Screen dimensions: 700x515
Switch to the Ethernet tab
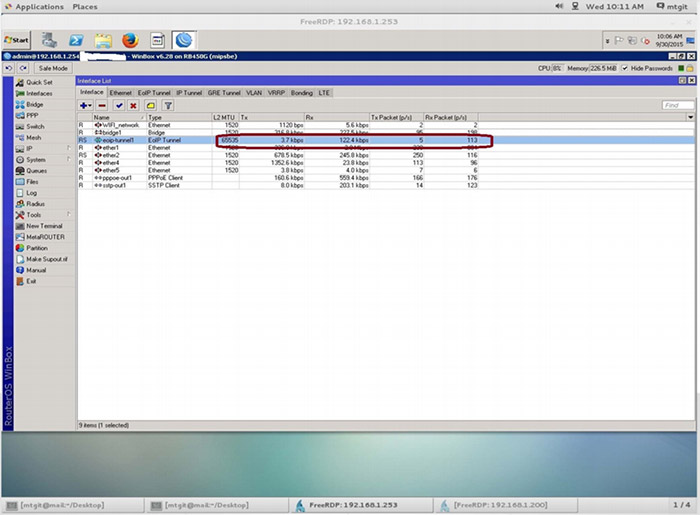(x=121, y=93)
